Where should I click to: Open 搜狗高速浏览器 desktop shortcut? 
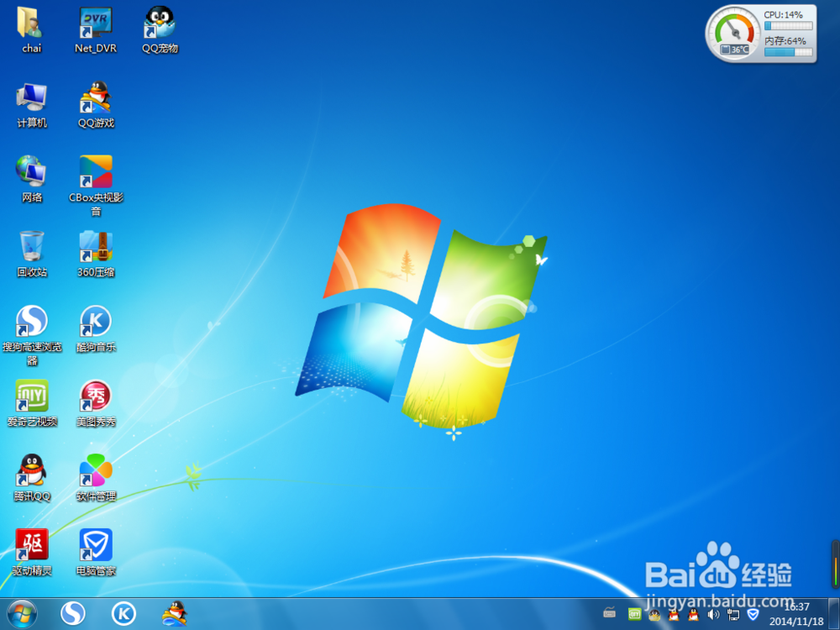[32, 335]
